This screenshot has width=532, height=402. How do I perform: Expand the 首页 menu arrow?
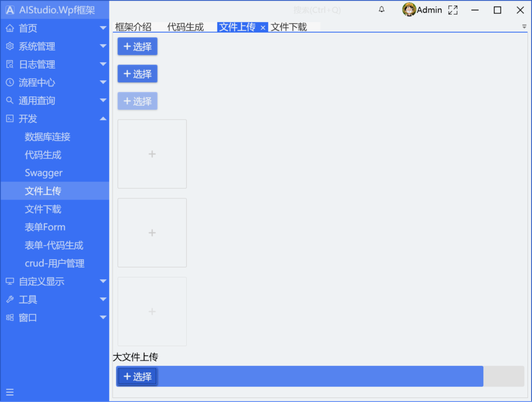coord(103,28)
